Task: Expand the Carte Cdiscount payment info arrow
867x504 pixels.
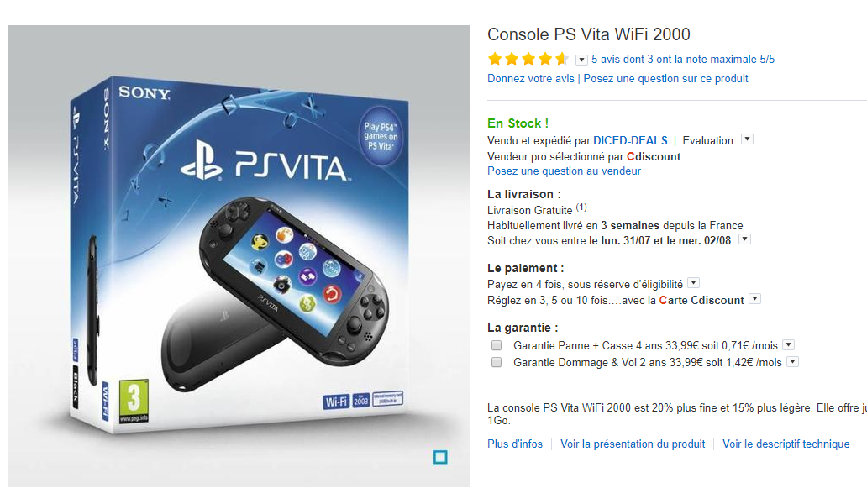Action: tap(754, 299)
